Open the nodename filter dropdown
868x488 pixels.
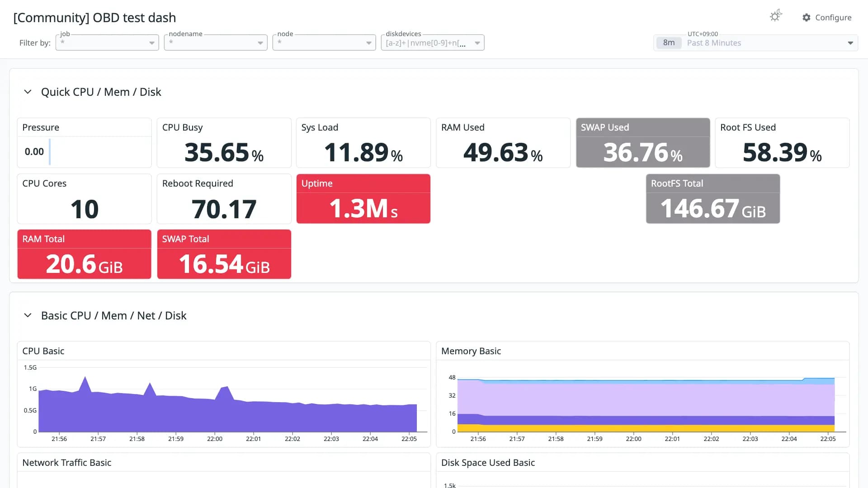pos(216,42)
